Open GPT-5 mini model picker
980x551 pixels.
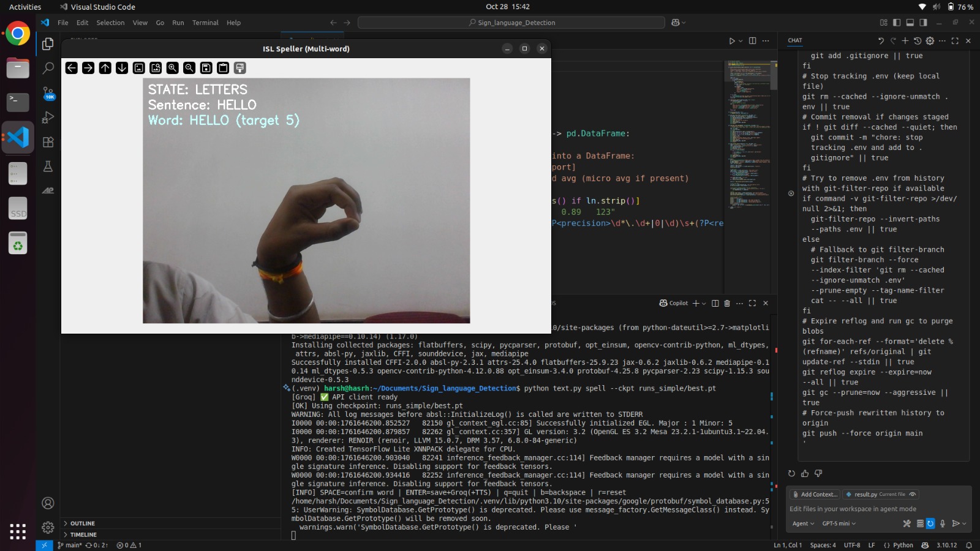[x=839, y=523]
